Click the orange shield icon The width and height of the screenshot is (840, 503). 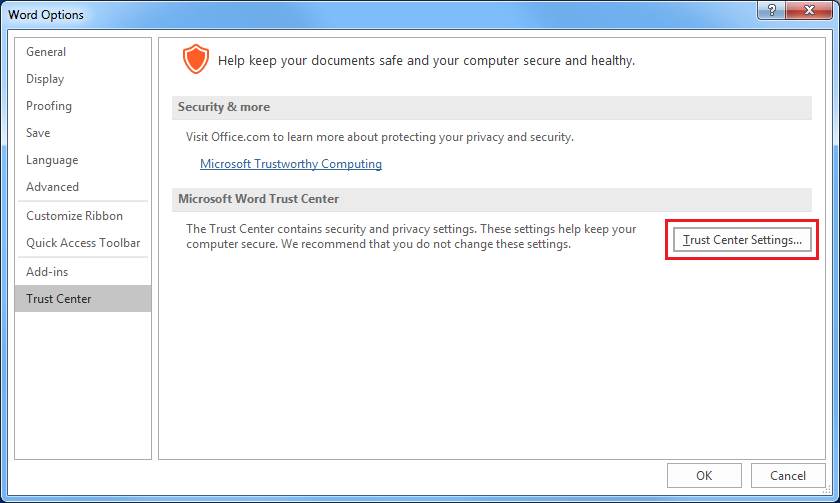196,59
